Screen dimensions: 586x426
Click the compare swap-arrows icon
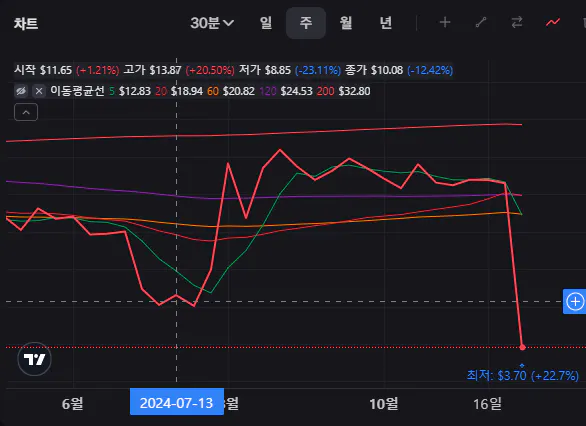[x=517, y=22]
